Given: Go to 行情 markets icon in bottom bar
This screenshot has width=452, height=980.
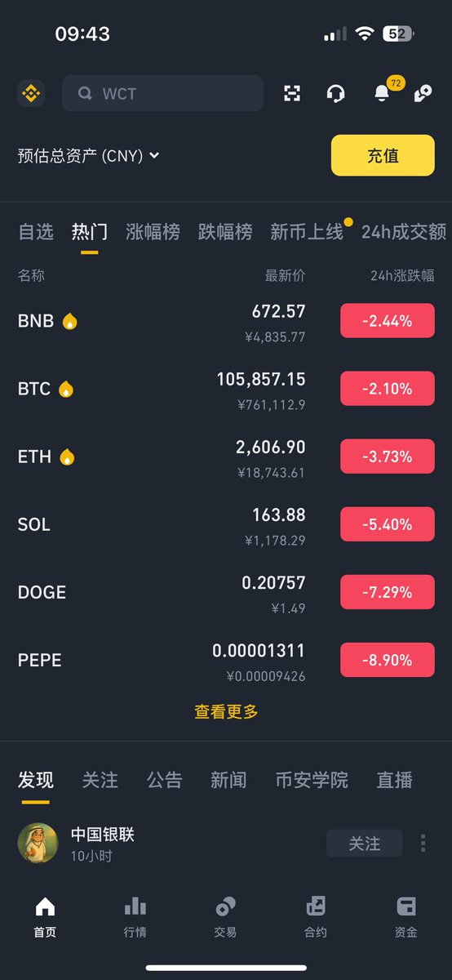Looking at the screenshot, I should (135, 917).
